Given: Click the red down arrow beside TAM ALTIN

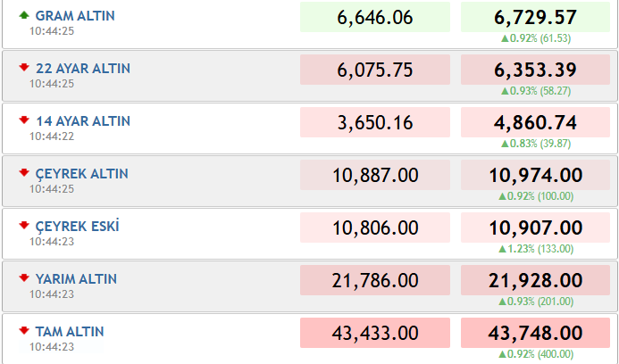Looking at the screenshot, I should click(x=24, y=331).
